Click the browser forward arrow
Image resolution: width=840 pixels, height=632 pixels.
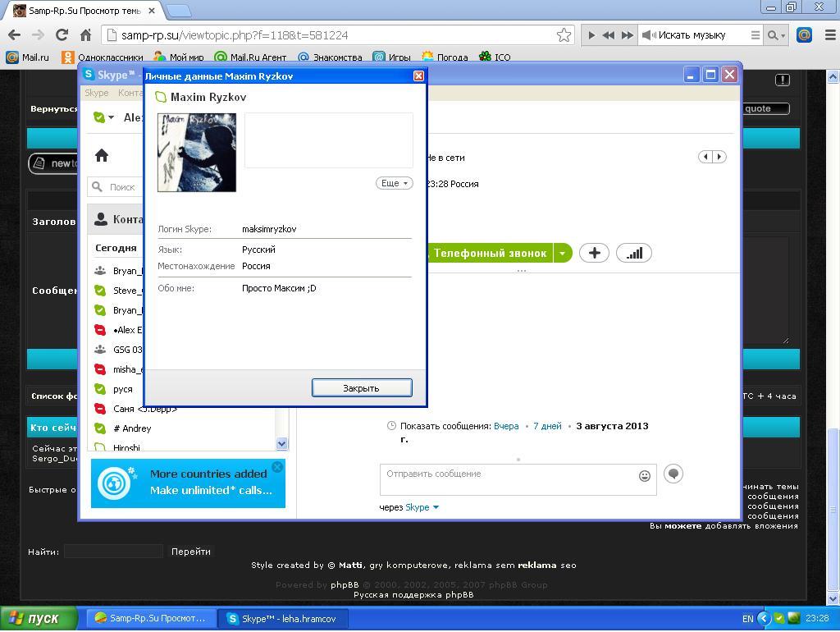pos(38,35)
